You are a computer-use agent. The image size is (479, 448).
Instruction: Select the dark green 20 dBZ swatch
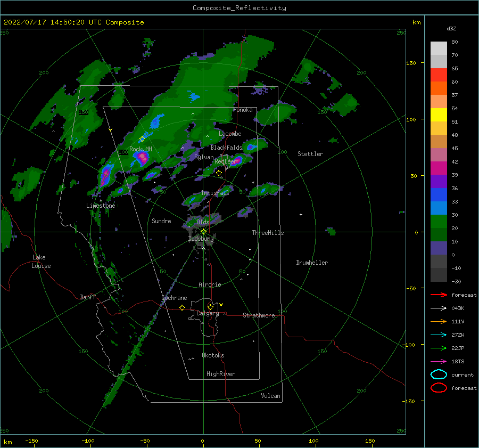(x=439, y=235)
